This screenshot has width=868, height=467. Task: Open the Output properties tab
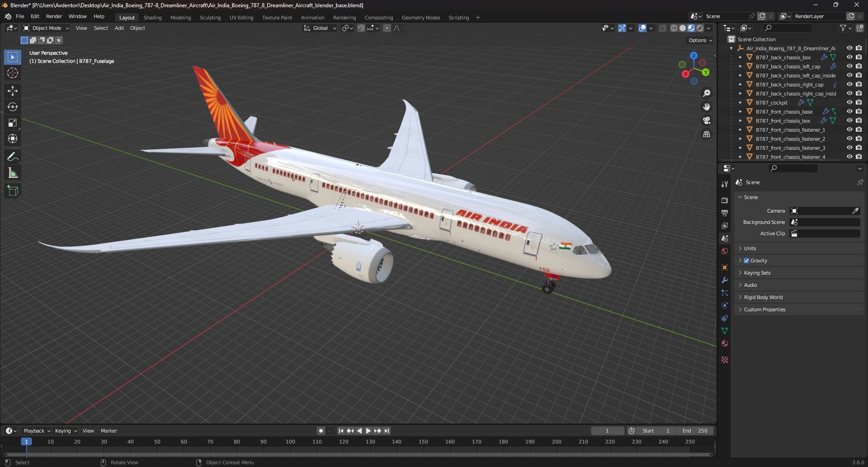[725, 213]
